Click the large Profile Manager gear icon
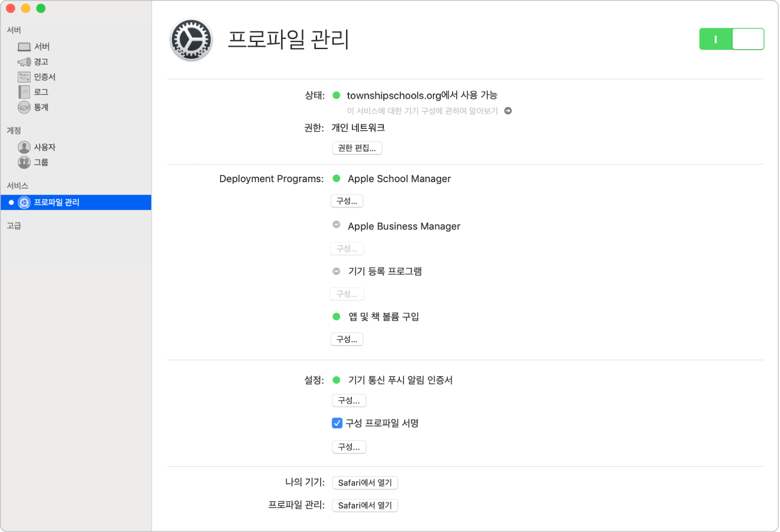Image resolution: width=780 pixels, height=532 pixels. (191, 40)
